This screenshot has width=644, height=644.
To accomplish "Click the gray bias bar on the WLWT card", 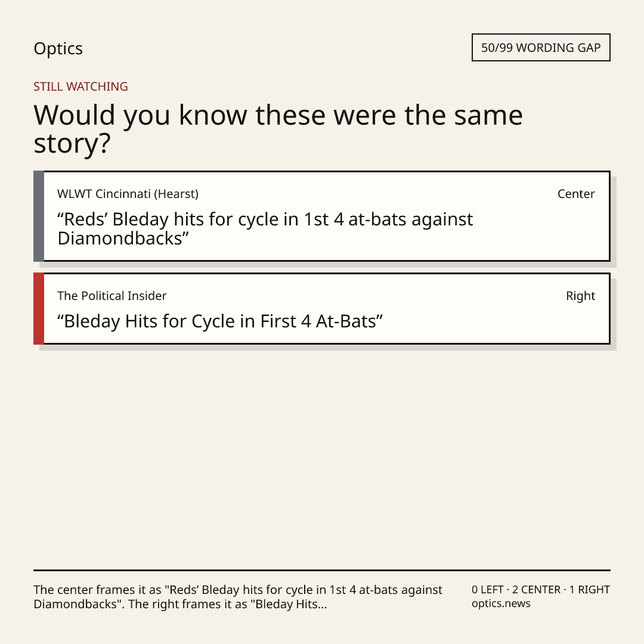I will [39, 216].
